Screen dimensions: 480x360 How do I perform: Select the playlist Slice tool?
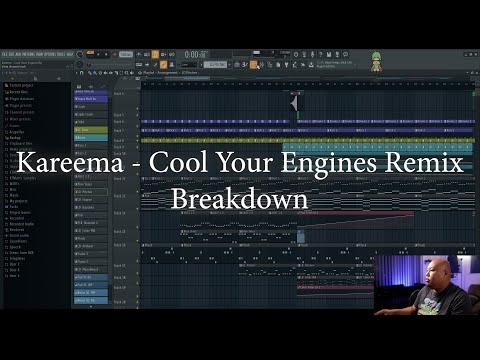point(116,73)
